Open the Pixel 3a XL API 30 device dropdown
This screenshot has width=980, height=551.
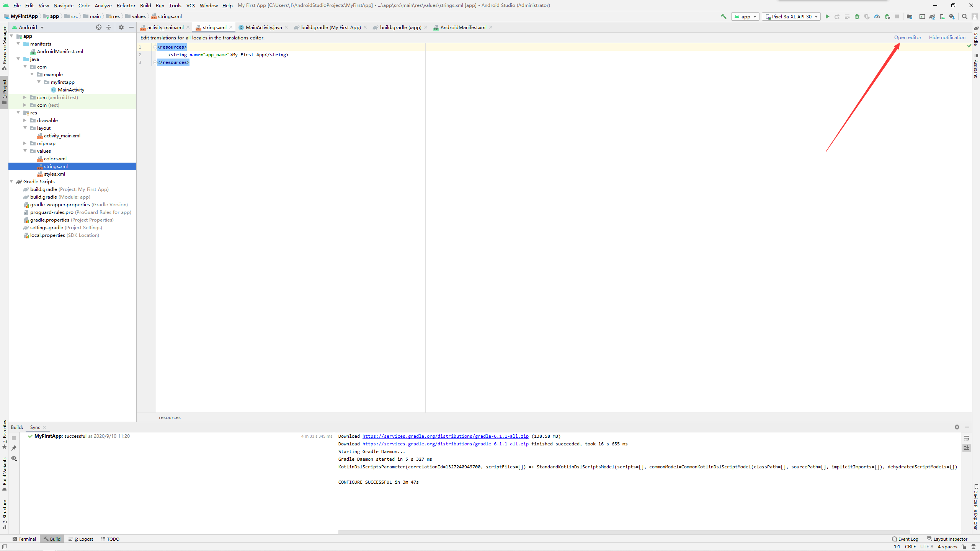coord(791,16)
